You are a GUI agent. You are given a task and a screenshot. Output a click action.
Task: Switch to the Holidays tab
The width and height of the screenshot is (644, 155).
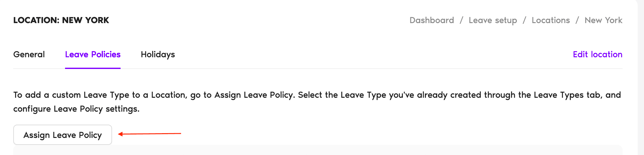pos(158,54)
